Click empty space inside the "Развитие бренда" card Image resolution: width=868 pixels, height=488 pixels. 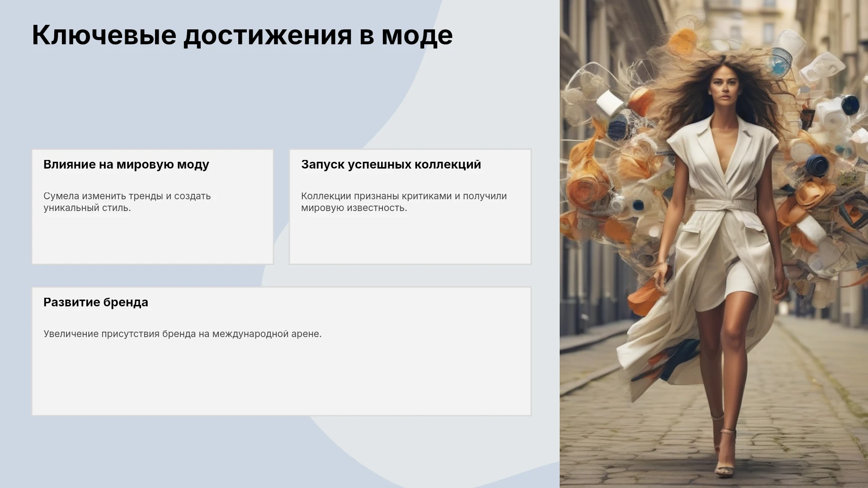281,380
